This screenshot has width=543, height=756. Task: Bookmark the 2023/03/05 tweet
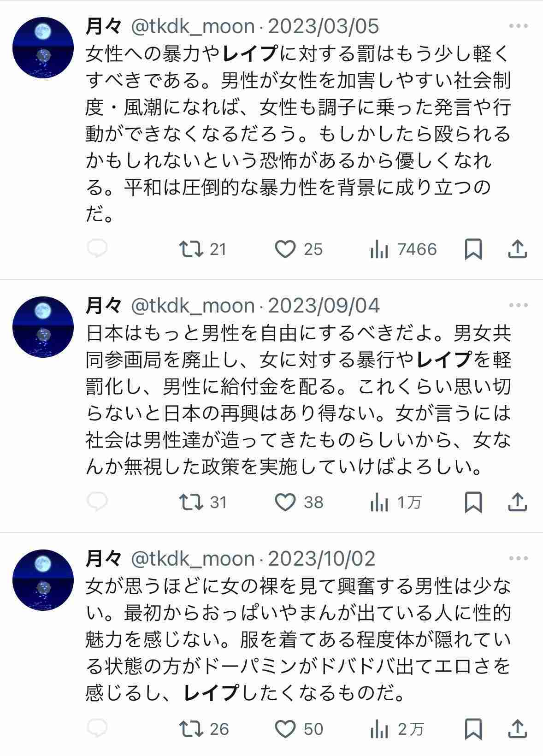pyautogui.click(x=473, y=249)
